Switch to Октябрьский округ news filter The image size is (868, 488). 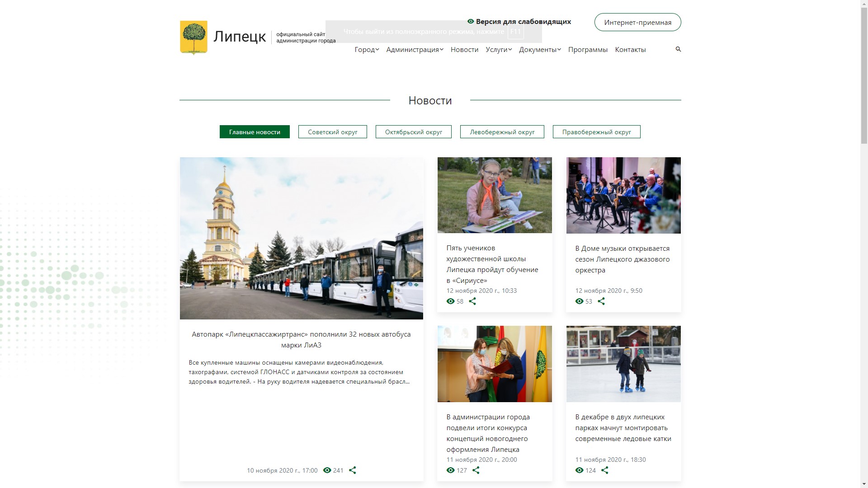pos(413,132)
